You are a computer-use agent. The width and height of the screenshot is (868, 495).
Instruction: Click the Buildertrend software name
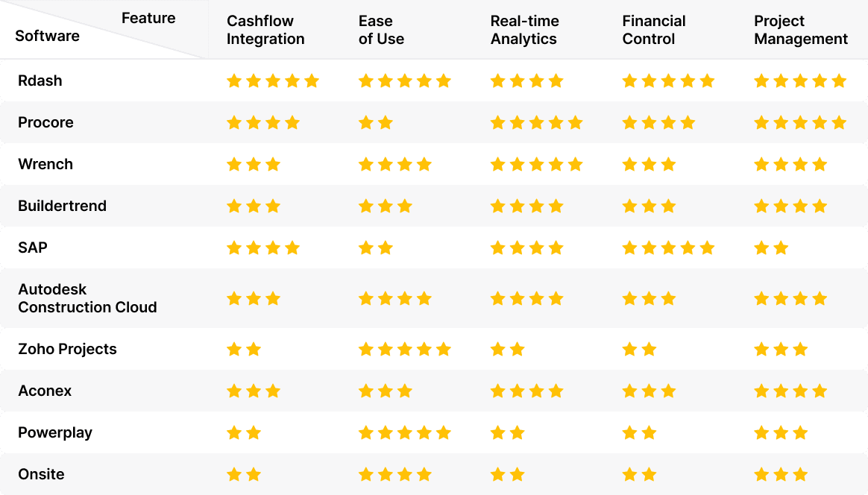click(62, 206)
